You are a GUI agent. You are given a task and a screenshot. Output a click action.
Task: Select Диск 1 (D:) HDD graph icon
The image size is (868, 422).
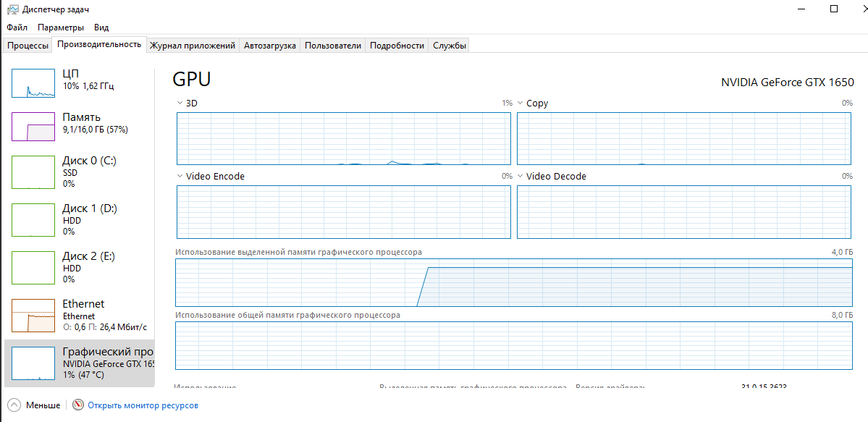pos(33,220)
